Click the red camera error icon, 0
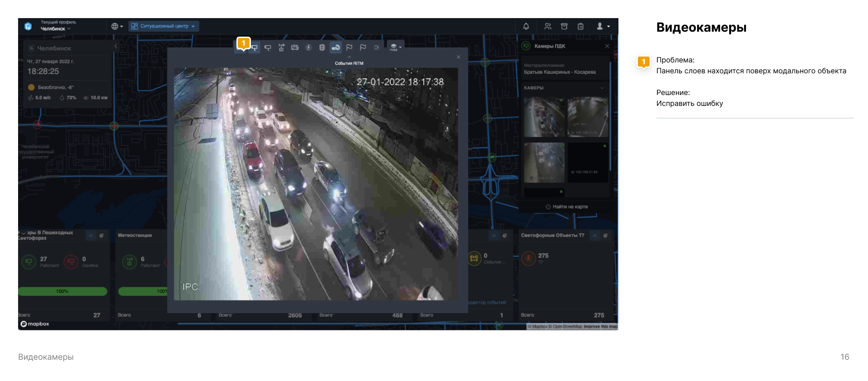Image resolution: width=868 pixels, height=381 pixels. 71,262
